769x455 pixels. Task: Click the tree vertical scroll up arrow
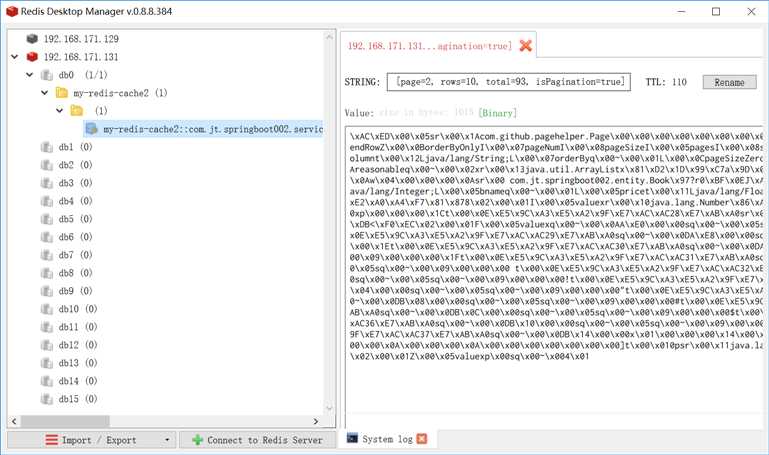(329, 36)
